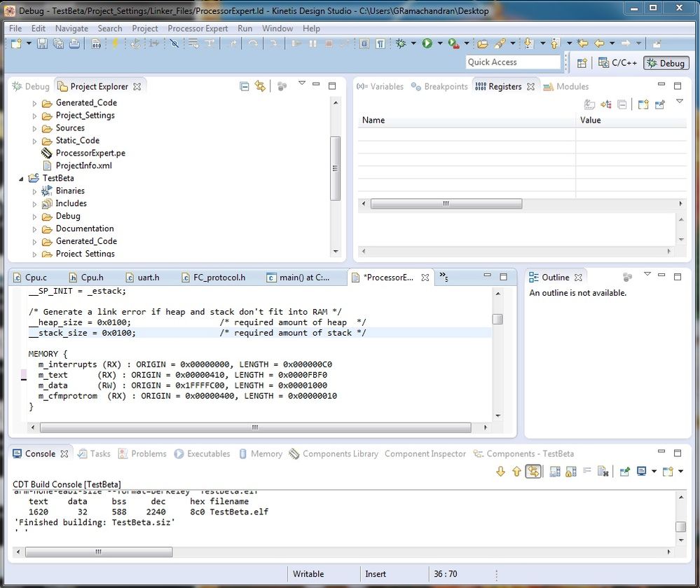Click the Next Annotation arrow icon
Image resolution: width=700 pixels, height=588 pixels.
pos(528,43)
